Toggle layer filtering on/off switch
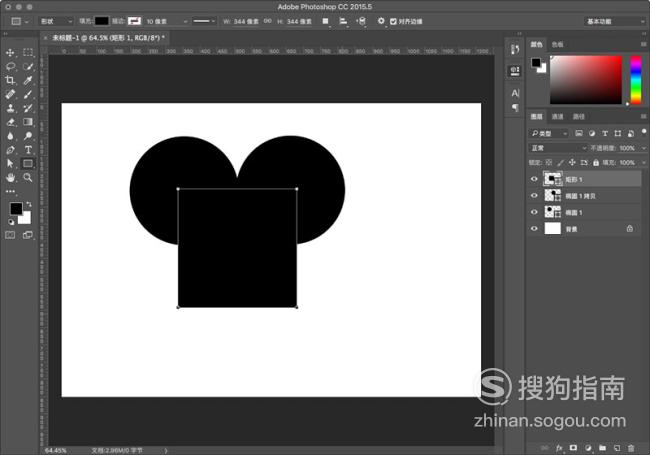650x455 pixels. pos(644,132)
